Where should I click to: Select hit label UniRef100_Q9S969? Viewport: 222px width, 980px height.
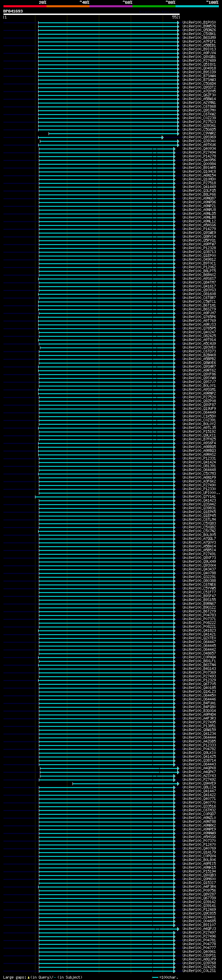coord(199,137)
